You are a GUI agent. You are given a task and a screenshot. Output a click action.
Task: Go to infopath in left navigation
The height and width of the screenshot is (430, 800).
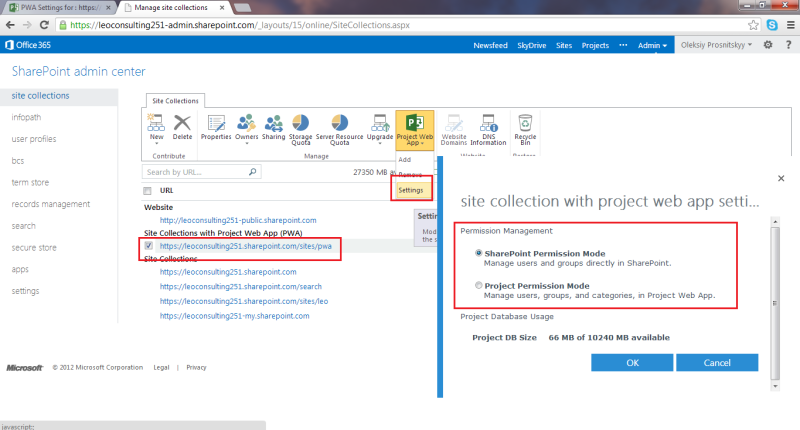tap(26, 117)
